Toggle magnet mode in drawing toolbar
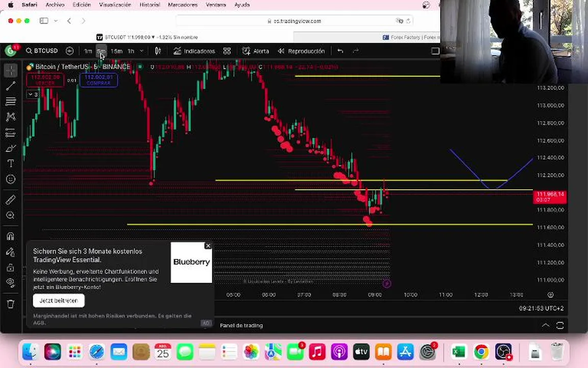This screenshot has width=588, height=368. pos(11,236)
